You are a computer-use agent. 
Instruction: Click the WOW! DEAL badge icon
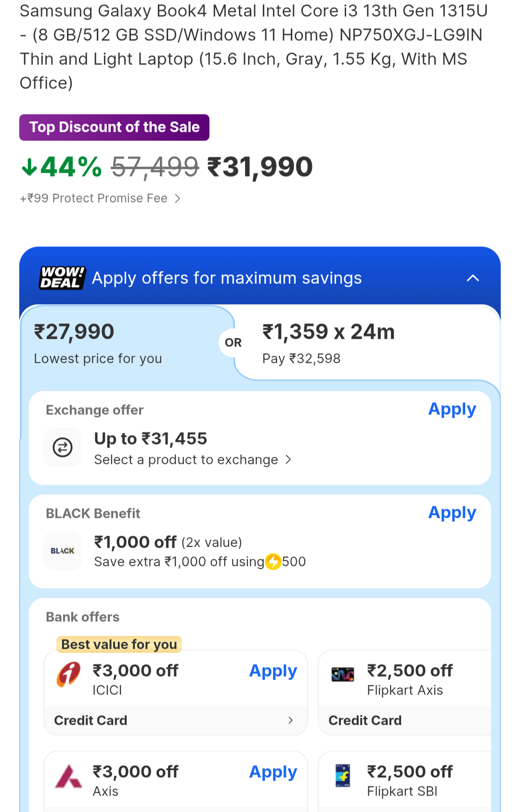[x=61, y=278]
